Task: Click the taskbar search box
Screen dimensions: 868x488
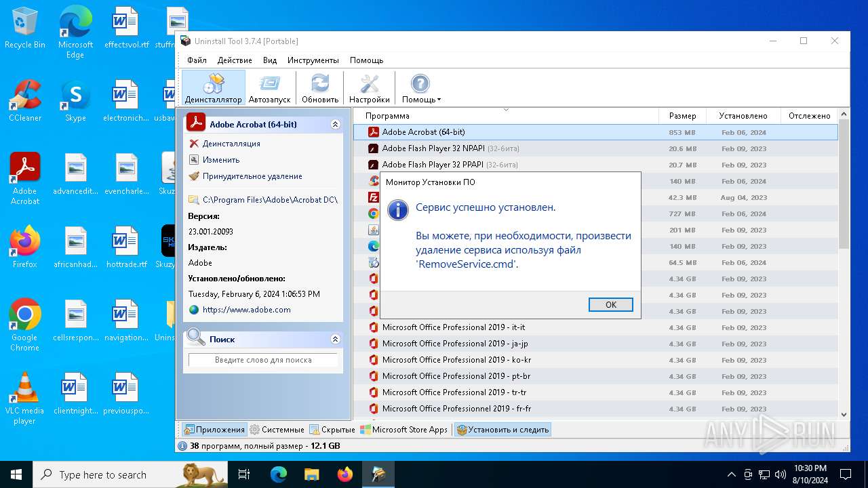Action: 130,474
